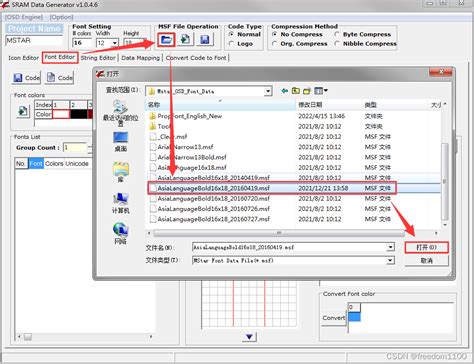
Task: Switch to the Data Mapping tab
Action: coord(141,58)
